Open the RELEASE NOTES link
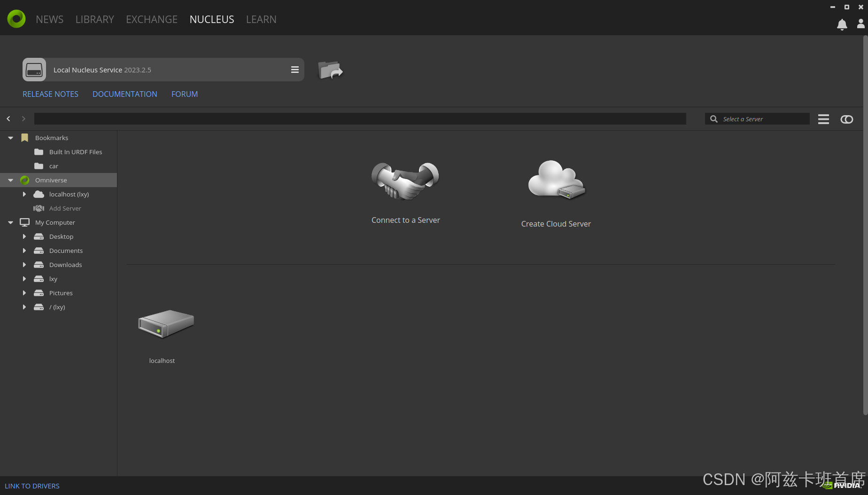868x495 pixels. click(50, 94)
